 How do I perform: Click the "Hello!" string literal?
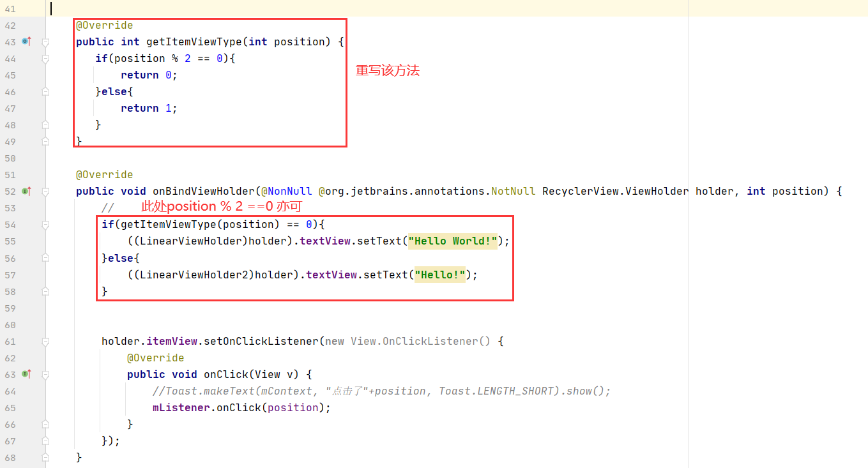click(440, 275)
